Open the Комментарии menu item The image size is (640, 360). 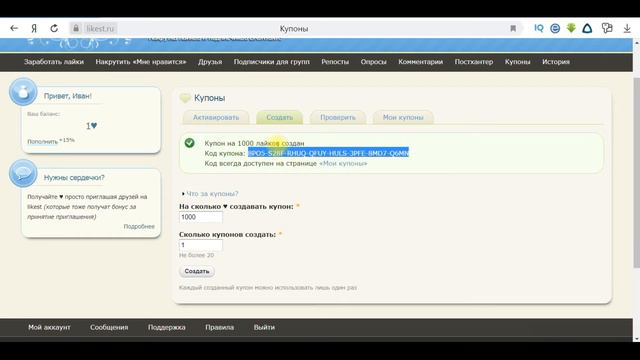[420, 62]
